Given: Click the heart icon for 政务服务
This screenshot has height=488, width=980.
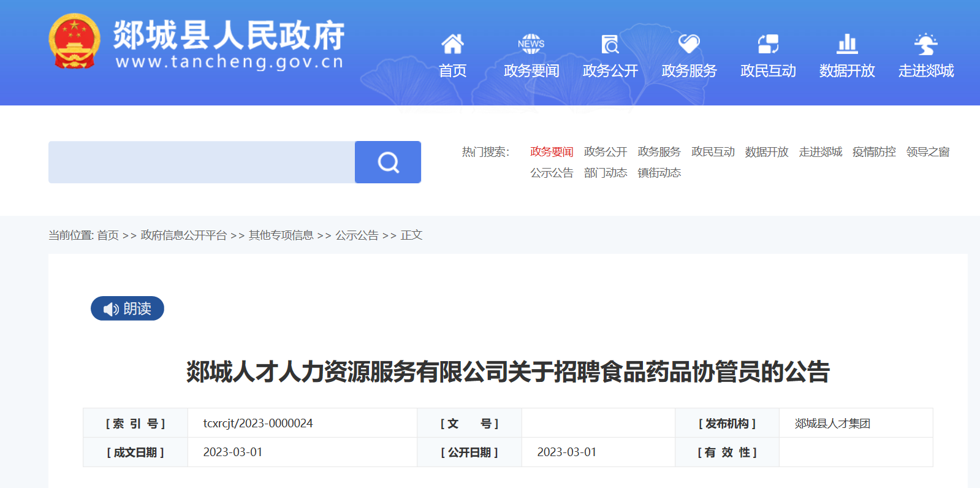Looking at the screenshot, I should point(689,44).
